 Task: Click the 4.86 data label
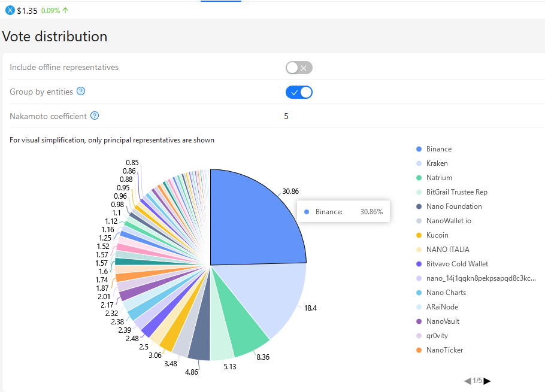pyautogui.click(x=192, y=372)
